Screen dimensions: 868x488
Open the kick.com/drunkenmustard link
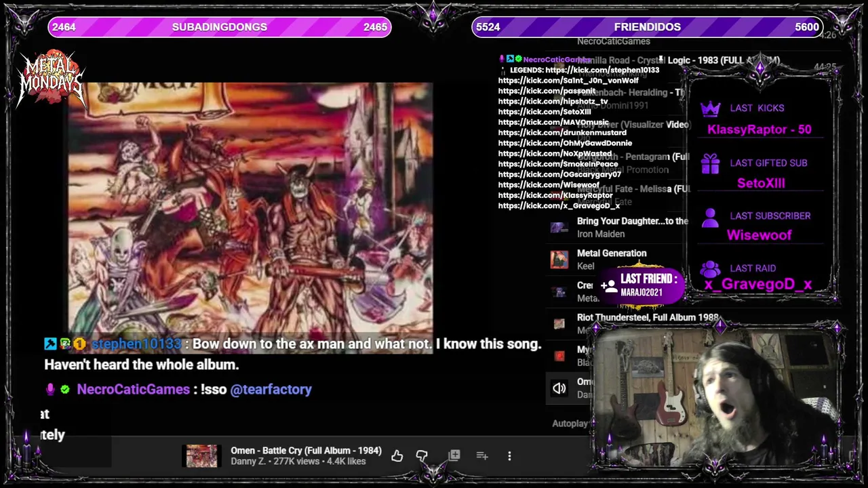tap(562, 133)
